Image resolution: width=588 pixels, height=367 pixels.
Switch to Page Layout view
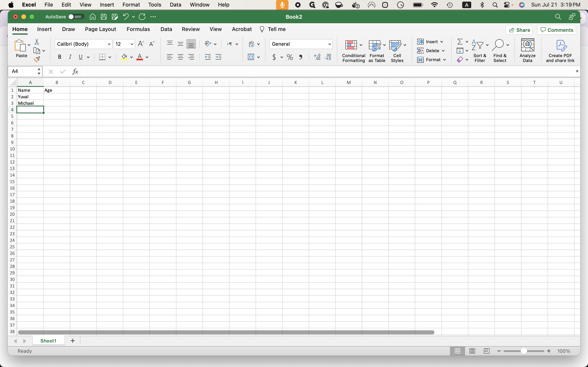click(472, 351)
